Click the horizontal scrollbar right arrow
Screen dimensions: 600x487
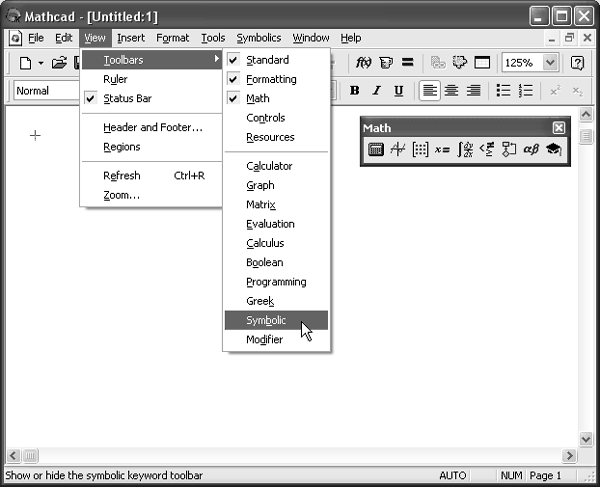tap(569, 456)
